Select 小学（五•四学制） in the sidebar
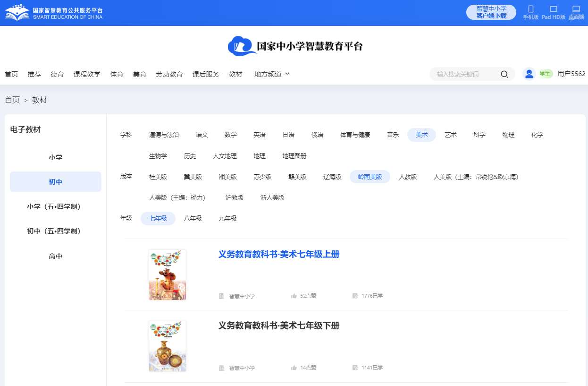 coord(56,206)
